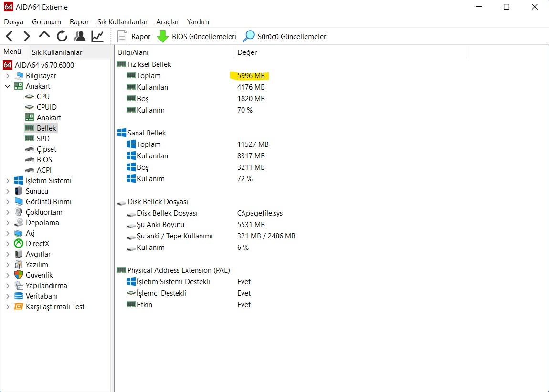Click the DirectX Xbox icon
Viewport: 549px width, 392px height.
click(19, 243)
